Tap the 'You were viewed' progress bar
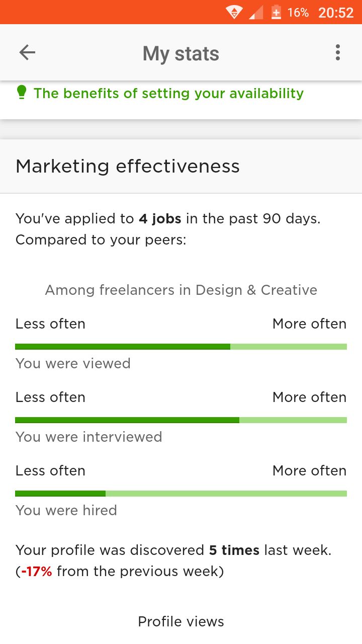 pyautogui.click(x=181, y=347)
